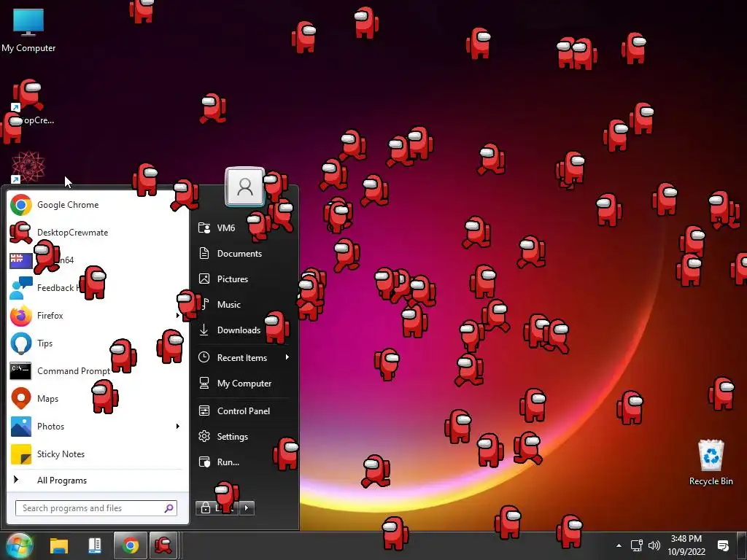
Task: Show hidden tray icons arrow
Action: coord(619,545)
